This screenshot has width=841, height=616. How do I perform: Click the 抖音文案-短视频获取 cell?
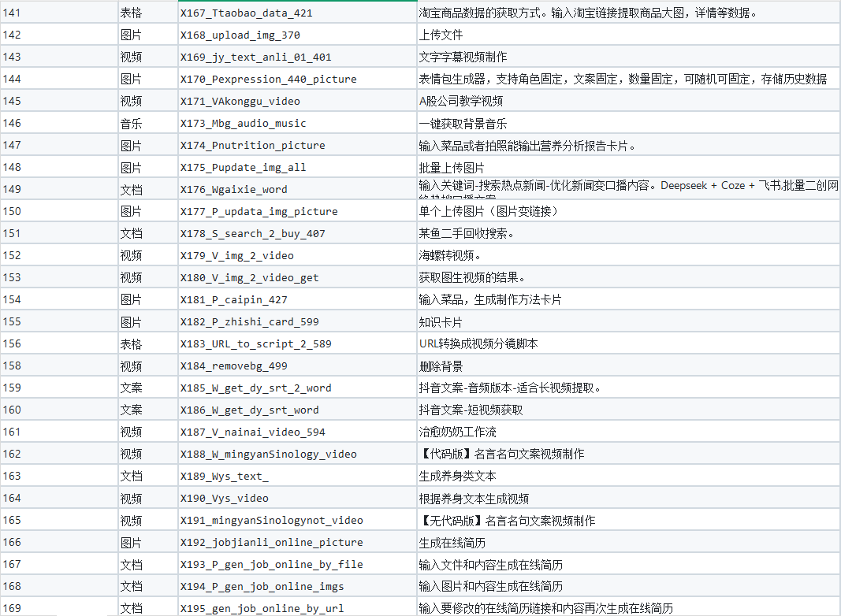click(628, 410)
